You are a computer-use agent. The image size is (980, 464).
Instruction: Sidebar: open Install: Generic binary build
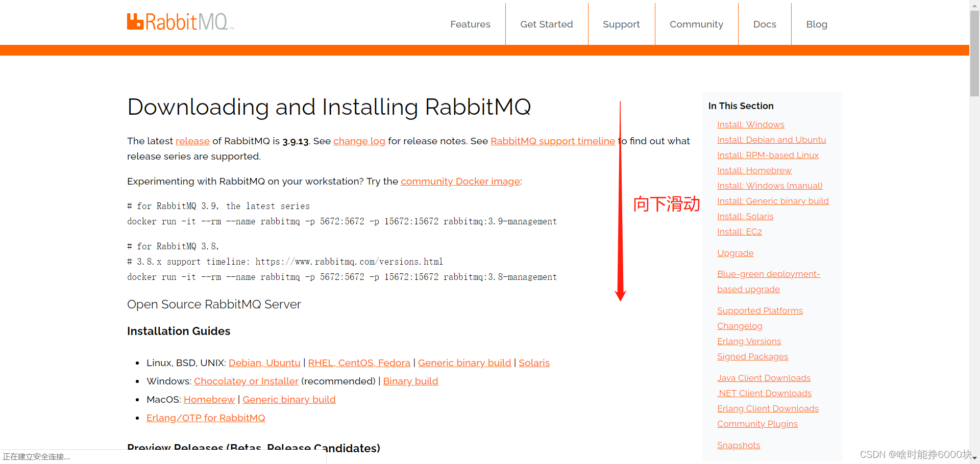click(x=773, y=201)
